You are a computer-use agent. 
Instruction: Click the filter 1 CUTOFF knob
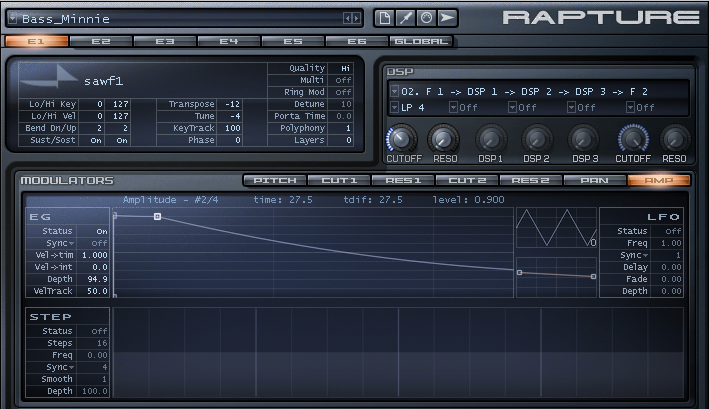[402, 139]
